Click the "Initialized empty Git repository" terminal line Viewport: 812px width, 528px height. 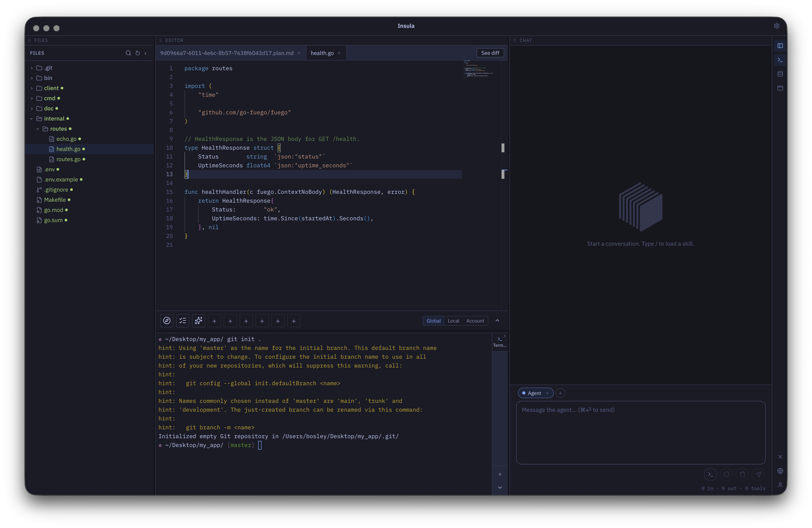278,436
